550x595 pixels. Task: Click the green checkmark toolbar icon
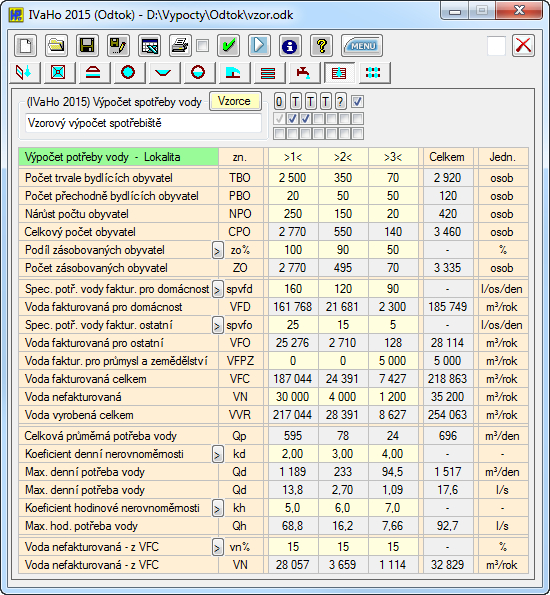point(229,46)
